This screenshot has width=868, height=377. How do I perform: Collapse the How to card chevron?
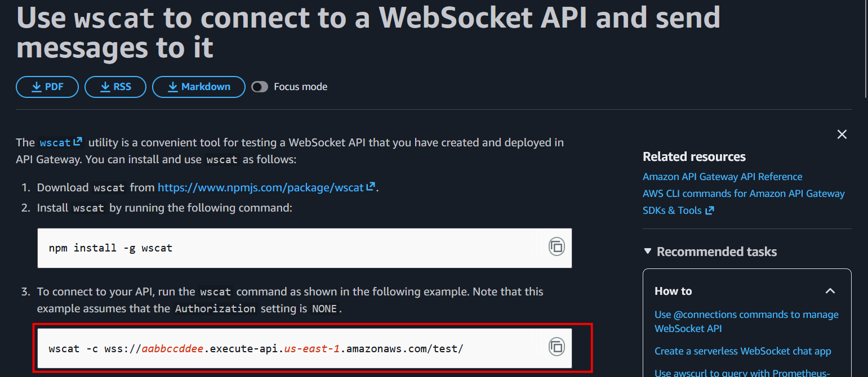830,291
